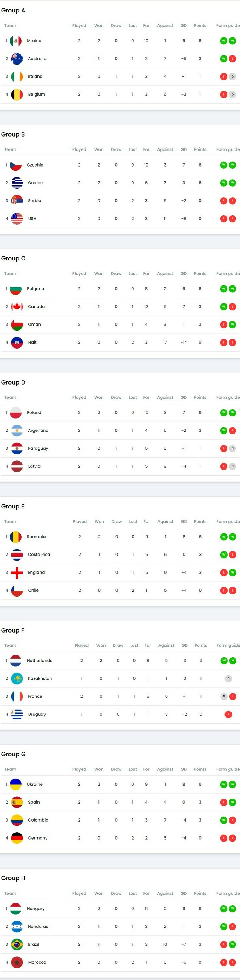Open the Netherlands team link

coord(39,661)
